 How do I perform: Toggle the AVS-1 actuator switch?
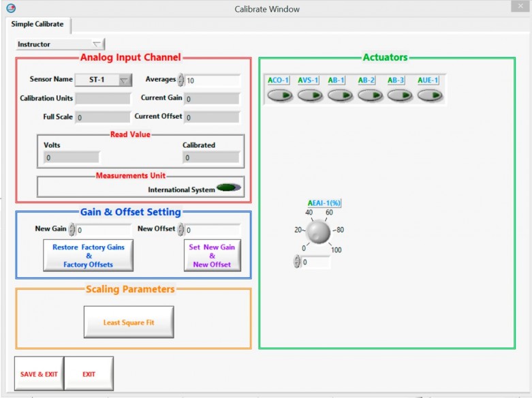(310, 95)
